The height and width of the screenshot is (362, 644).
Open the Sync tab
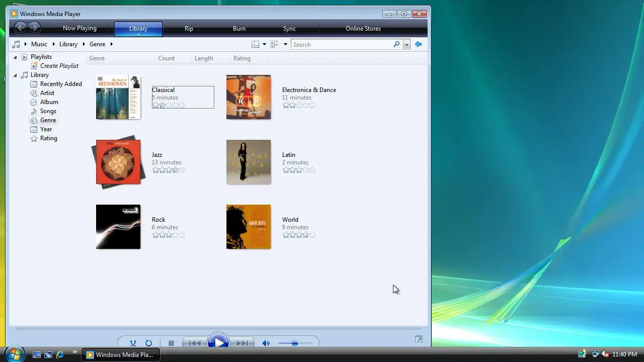click(289, 29)
